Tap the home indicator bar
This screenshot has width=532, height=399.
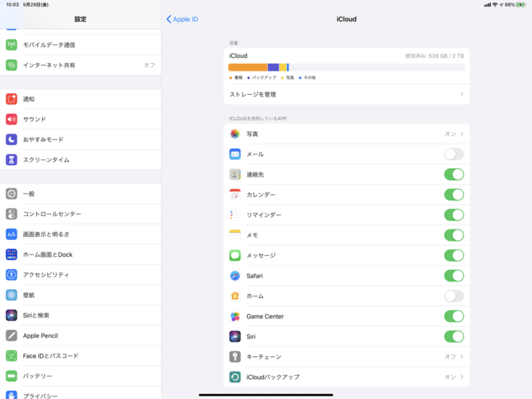pos(266,395)
